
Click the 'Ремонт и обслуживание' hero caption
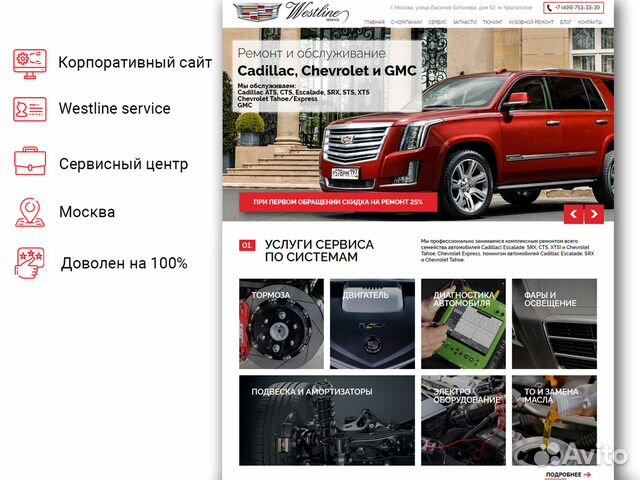[311, 53]
